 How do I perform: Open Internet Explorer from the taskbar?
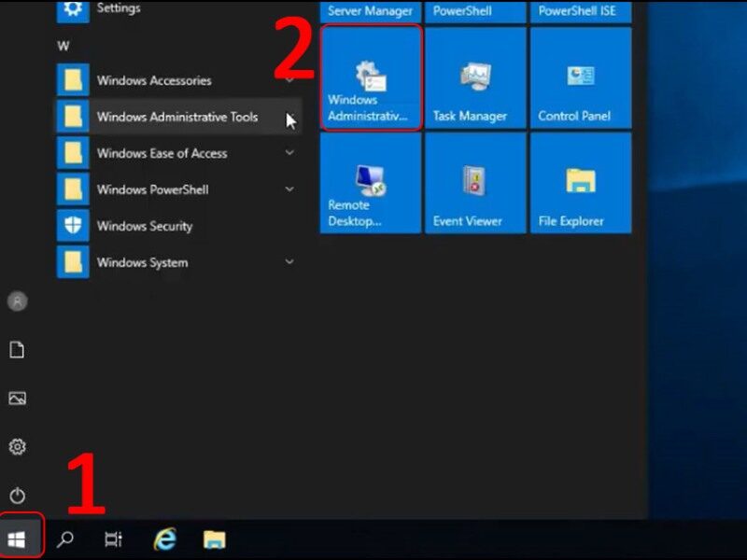pos(164,539)
